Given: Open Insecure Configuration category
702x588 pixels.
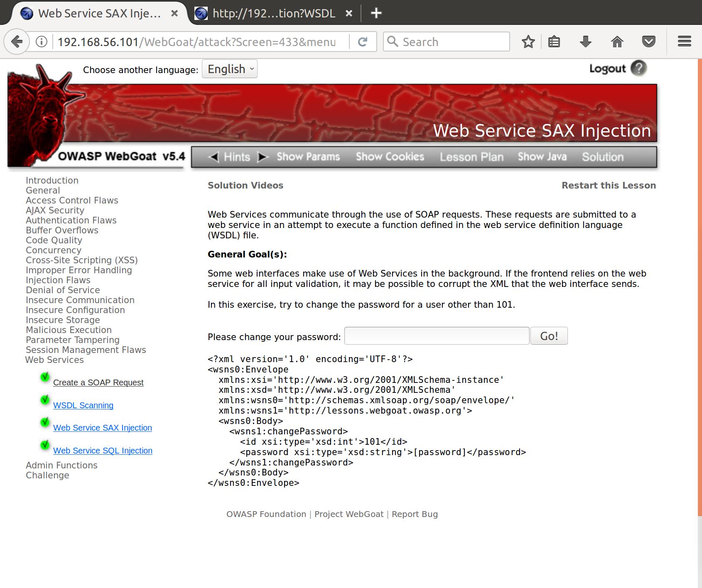Looking at the screenshot, I should click(75, 310).
